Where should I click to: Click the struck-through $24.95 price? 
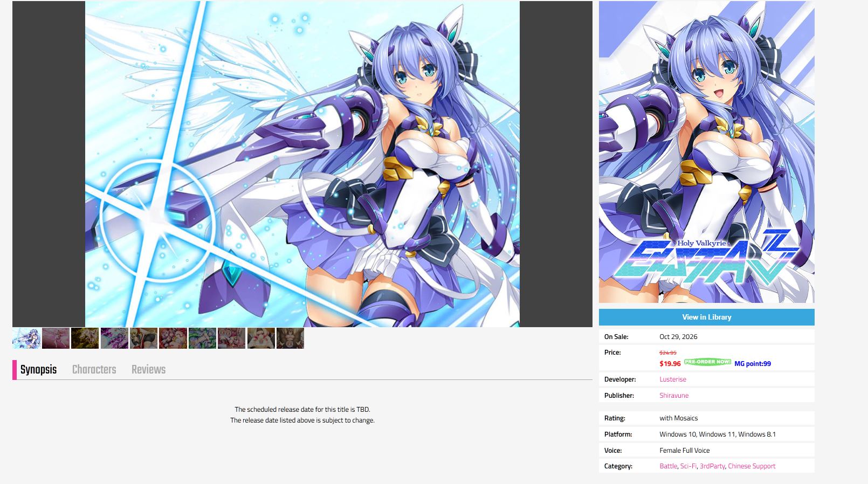pos(667,352)
